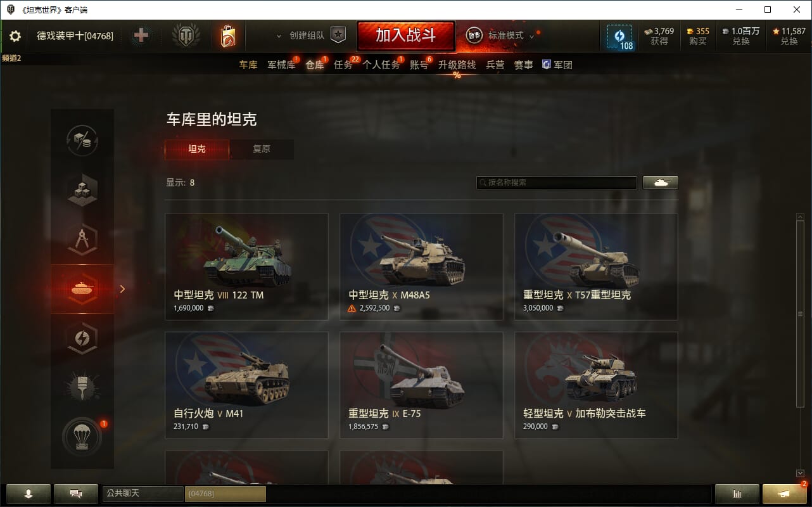The image size is (812, 507).
Task: Switch to the 复原 tab
Action: (262, 149)
